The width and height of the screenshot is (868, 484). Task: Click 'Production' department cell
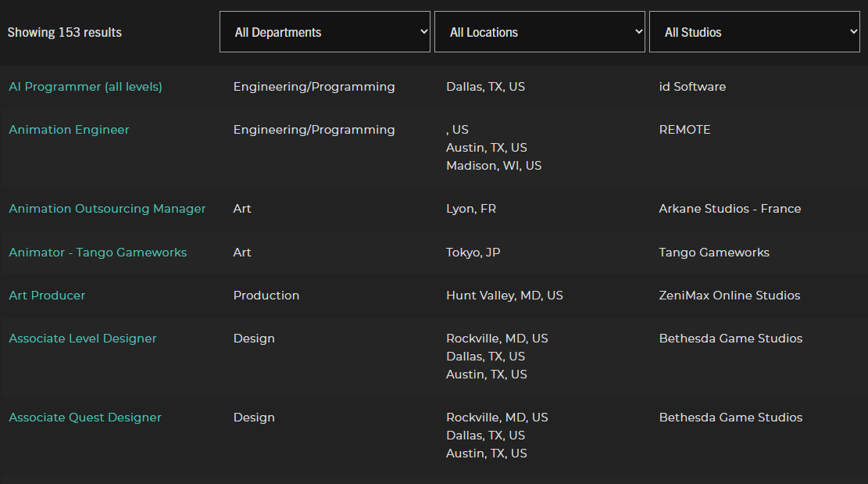coord(266,296)
